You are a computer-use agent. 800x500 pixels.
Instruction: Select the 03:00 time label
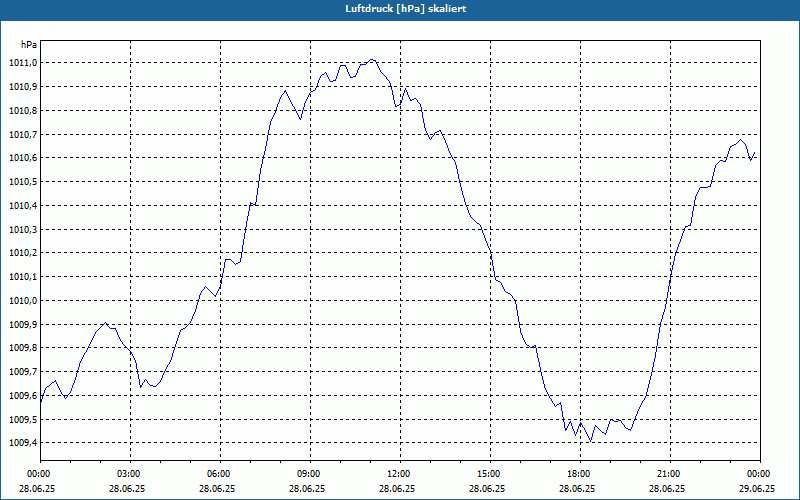(x=128, y=474)
